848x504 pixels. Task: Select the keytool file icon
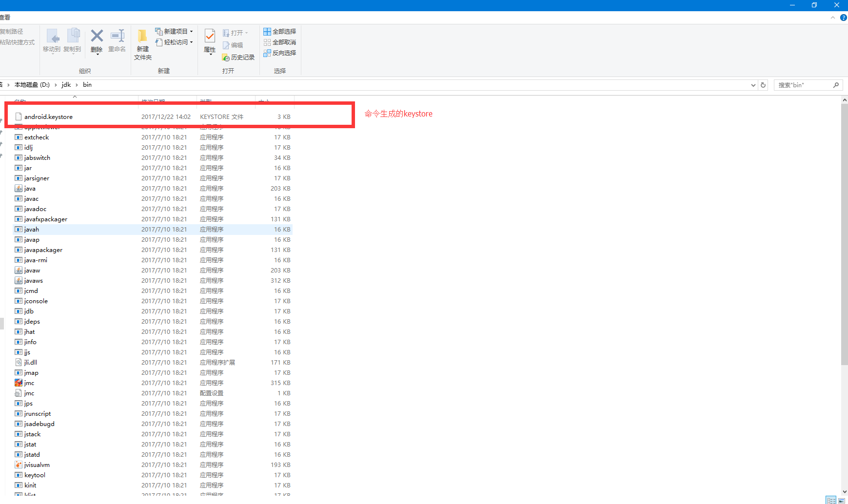19,475
